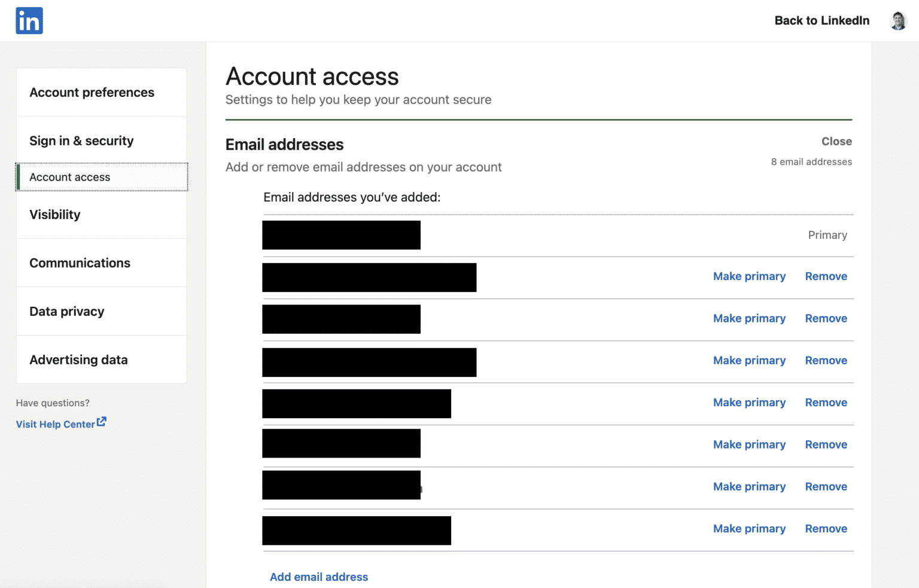Image resolution: width=919 pixels, height=588 pixels.
Task: Click the external link icon beside Visit Help Center
Action: click(102, 422)
